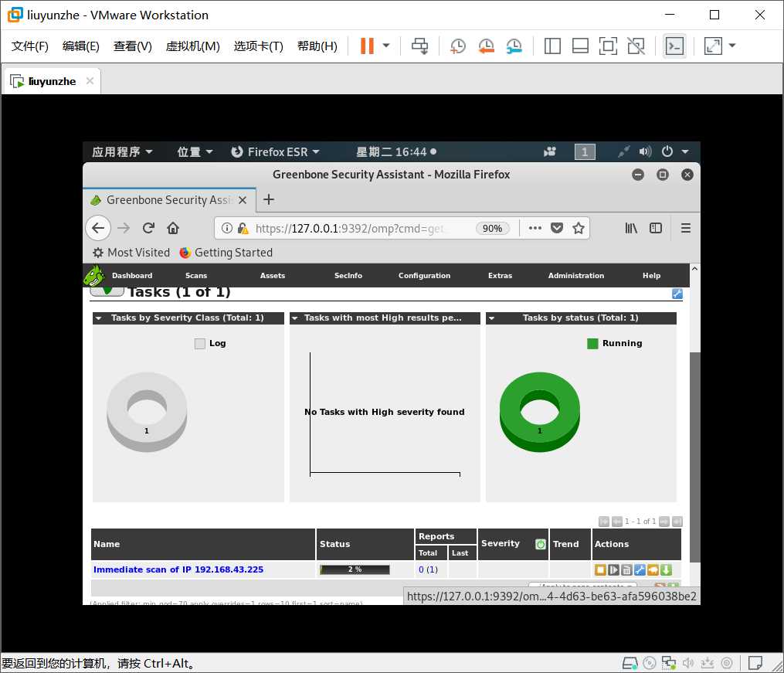
Task: Open 编辑(E) menu in VMware
Action: click(x=80, y=46)
